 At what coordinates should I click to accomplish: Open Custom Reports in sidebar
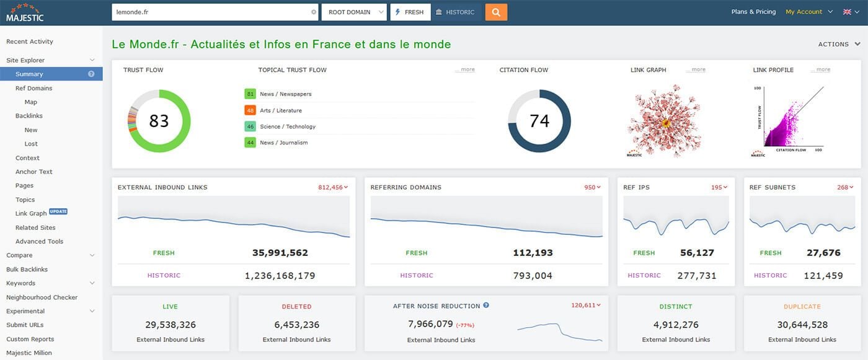(30, 339)
